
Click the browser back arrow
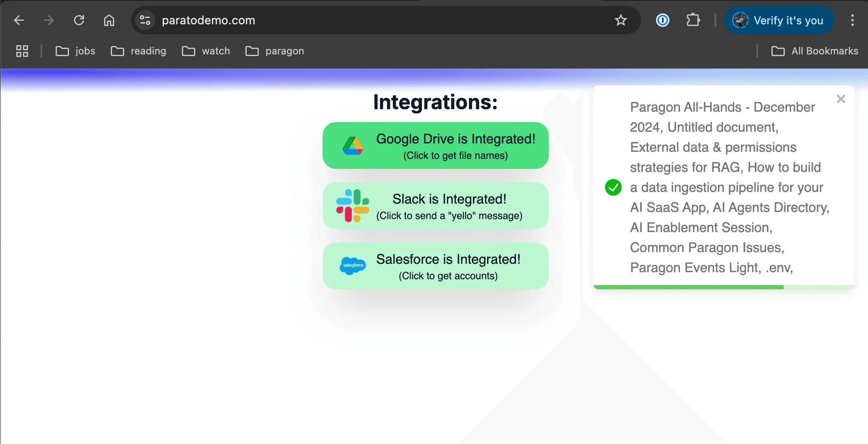[x=19, y=20]
